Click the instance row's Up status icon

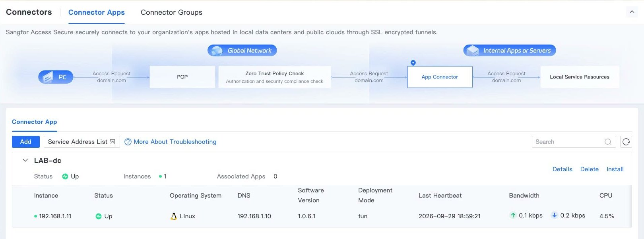click(99, 216)
